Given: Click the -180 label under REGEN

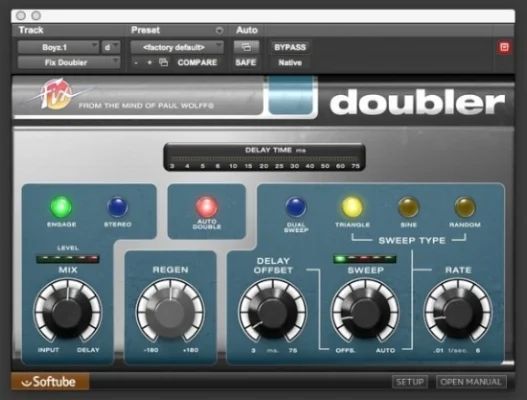Looking at the screenshot, I should (151, 350).
